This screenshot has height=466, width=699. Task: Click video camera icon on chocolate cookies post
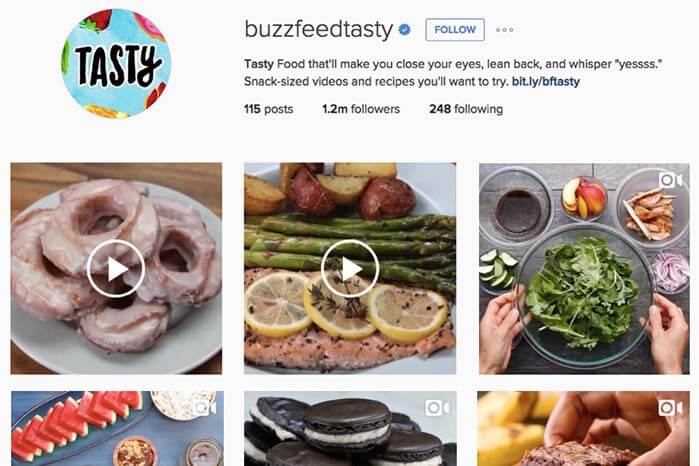(x=437, y=408)
